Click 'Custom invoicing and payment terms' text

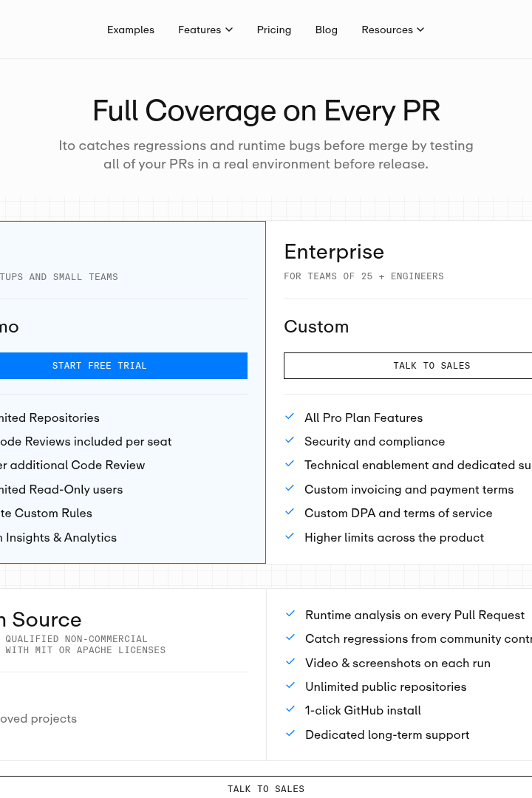coord(409,490)
